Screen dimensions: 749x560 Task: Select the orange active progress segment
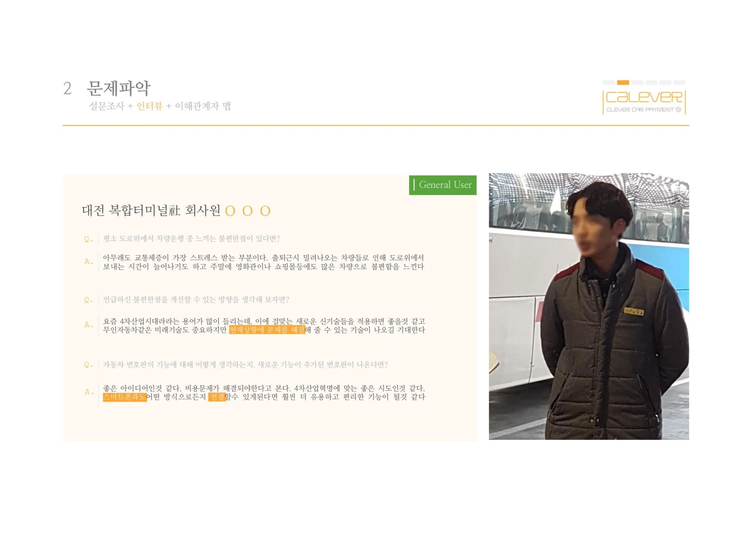623,82
